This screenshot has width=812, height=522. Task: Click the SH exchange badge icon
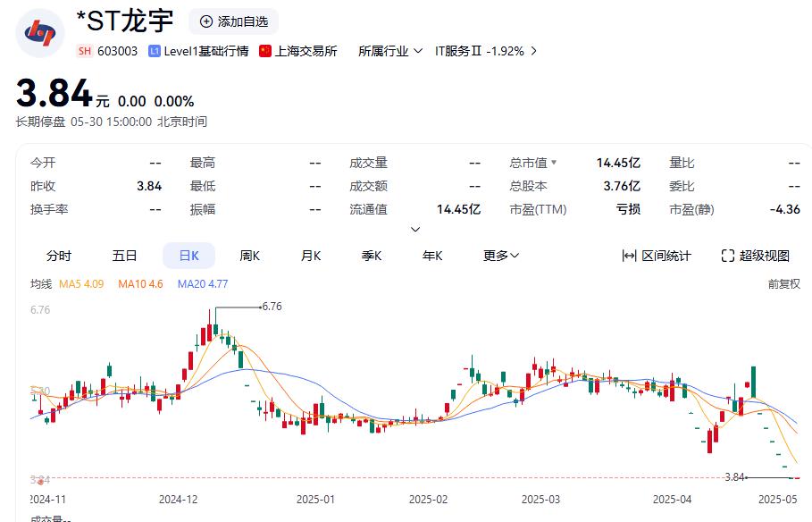tap(85, 51)
